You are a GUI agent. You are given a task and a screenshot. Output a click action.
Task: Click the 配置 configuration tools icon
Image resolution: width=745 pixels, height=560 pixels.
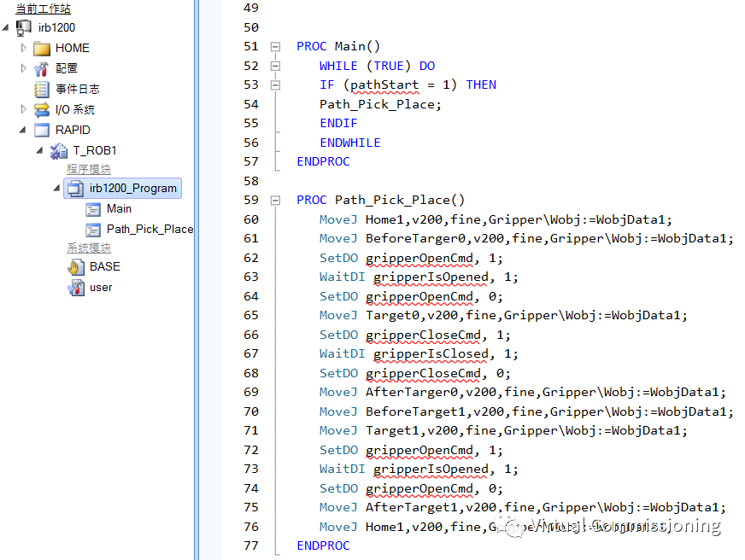pos(42,69)
